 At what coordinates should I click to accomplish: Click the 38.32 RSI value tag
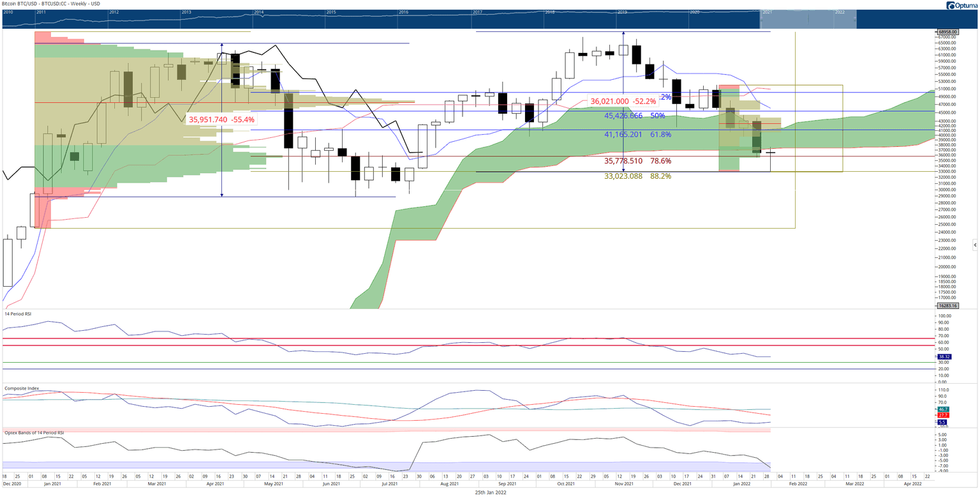944,357
